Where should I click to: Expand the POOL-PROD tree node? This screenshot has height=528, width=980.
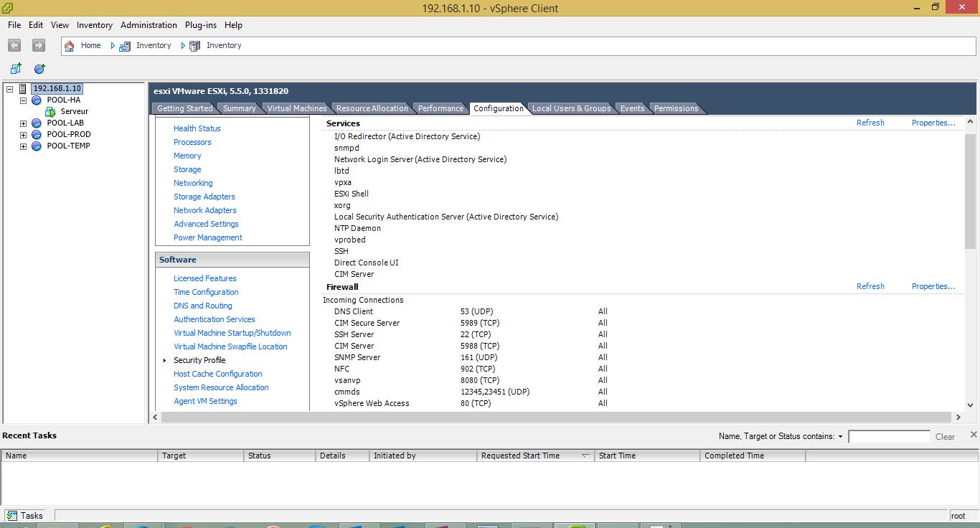[x=23, y=135]
